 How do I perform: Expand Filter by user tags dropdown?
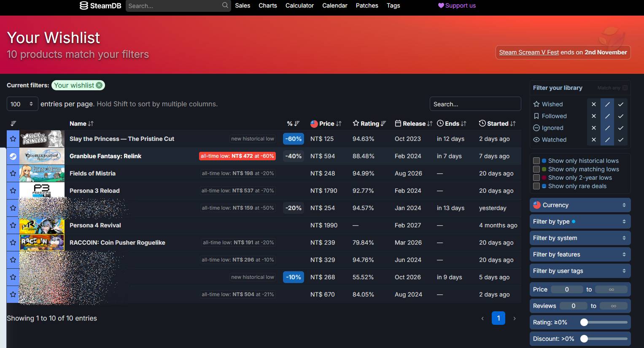tap(580, 271)
